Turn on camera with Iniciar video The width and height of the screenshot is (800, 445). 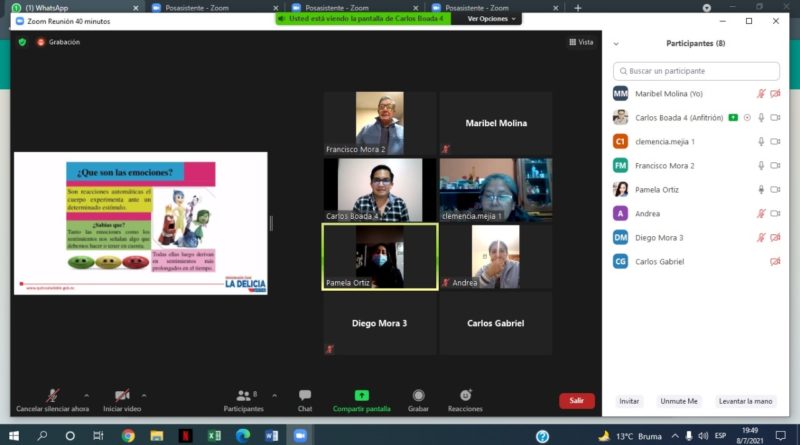click(123, 396)
